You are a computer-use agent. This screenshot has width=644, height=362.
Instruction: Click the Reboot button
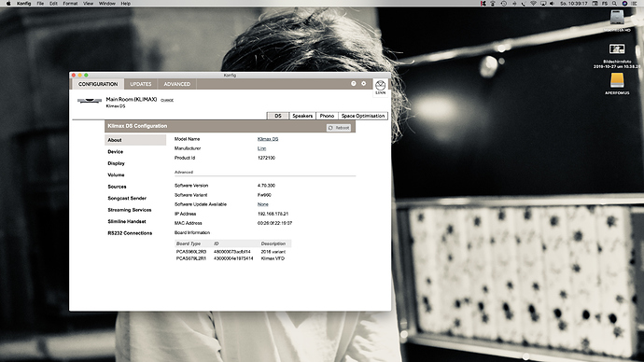click(x=339, y=128)
